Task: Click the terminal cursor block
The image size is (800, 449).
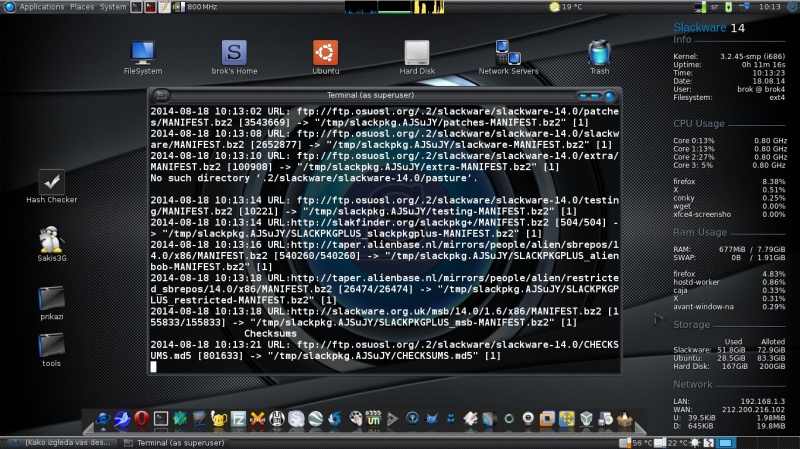Action: tap(153, 366)
